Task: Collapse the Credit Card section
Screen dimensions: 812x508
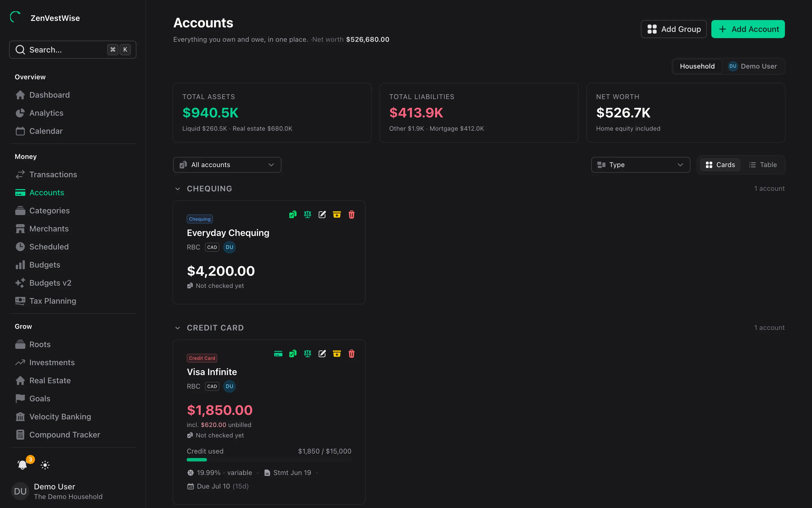Action: pyautogui.click(x=178, y=328)
